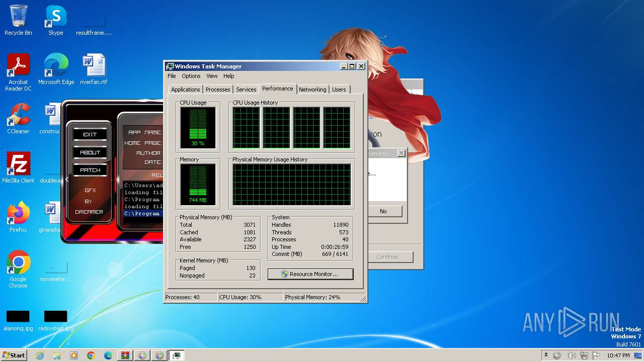This screenshot has height=362, width=644.
Task: Click the Available memory value 2327
Action: click(250, 239)
